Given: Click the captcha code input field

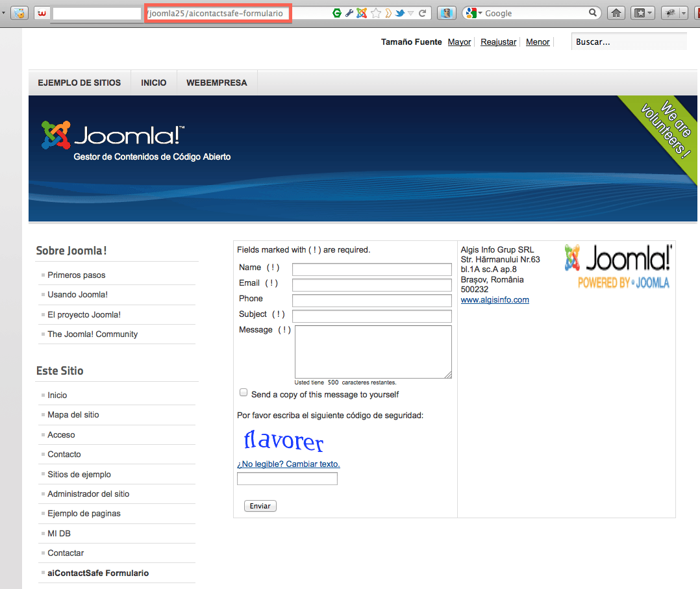Looking at the screenshot, I should coord(287,479).
